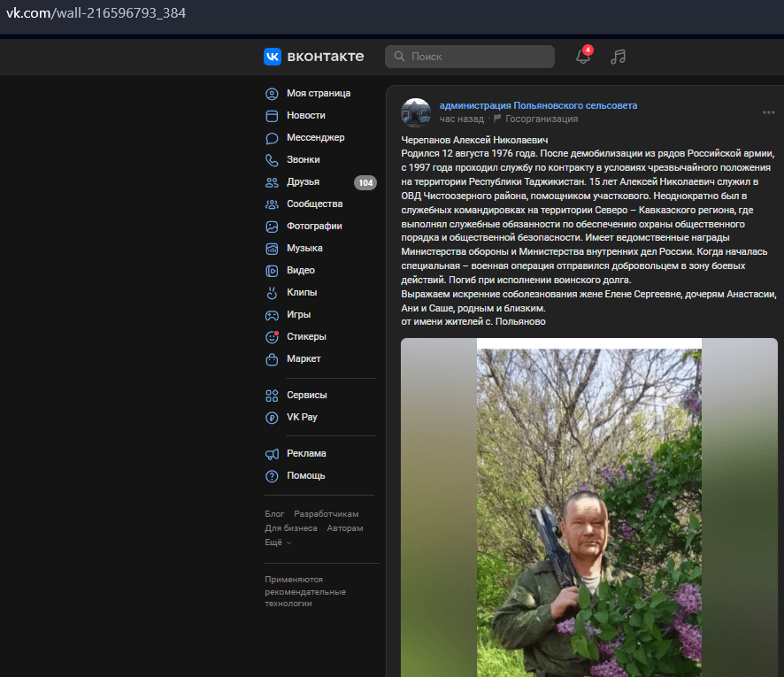Click the Моя страница profile icon
Image resolution: width=784 pixels, height=677 pixels.
click(x=272, y=94)
